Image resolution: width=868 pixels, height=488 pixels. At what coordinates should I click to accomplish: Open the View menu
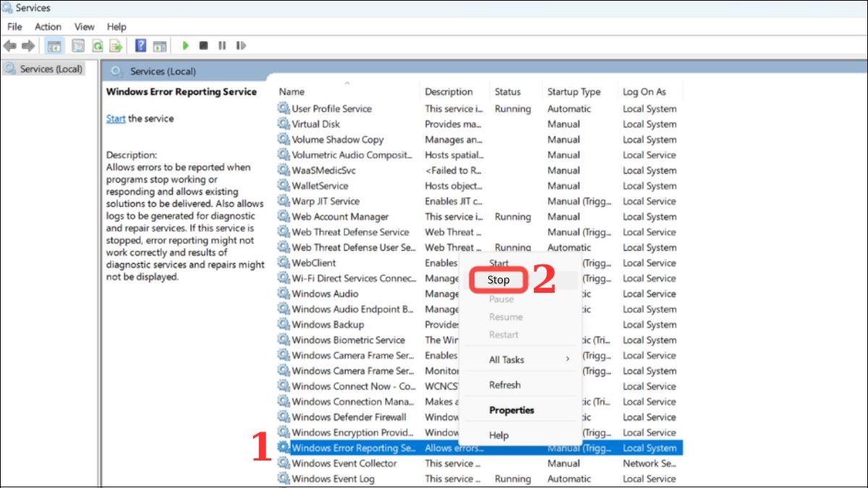(85, 27)
